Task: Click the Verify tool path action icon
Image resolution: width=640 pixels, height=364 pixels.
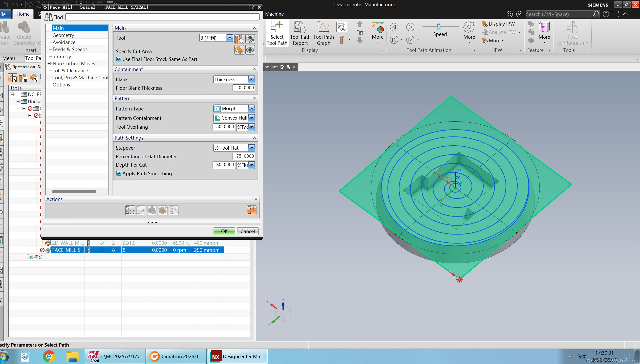Action: (x=152, y=210)
